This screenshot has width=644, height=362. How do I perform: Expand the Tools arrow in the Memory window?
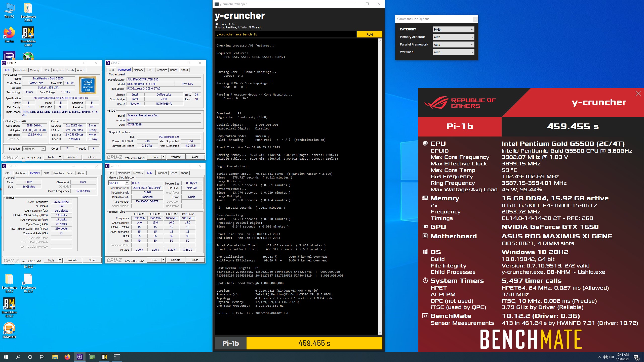point(60,260)
